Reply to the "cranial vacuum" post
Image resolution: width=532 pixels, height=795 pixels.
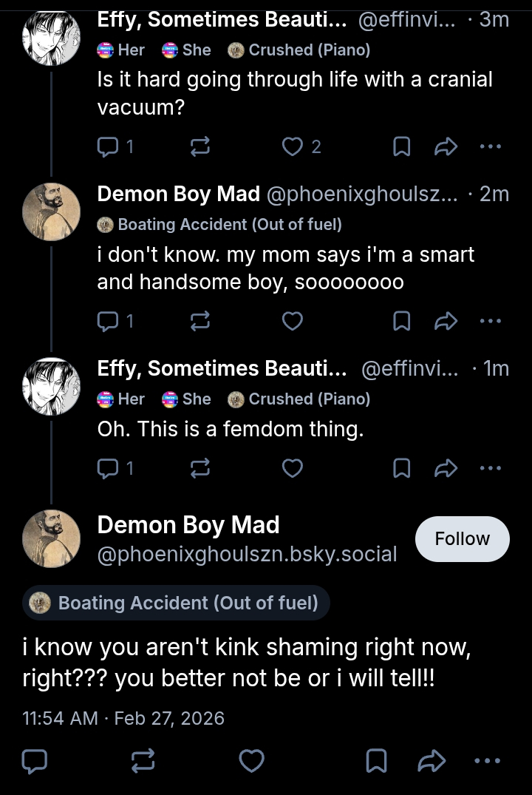tap(109, 146)
